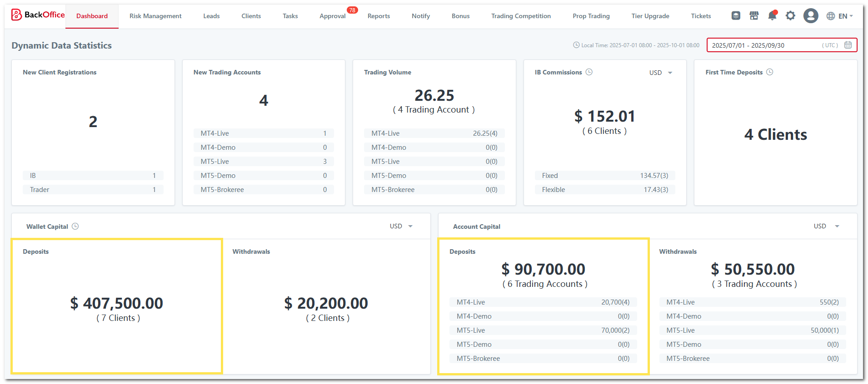Screen dimensions: 868x384
Task: Expand the EN language dropdown
Action: point(840,16)
